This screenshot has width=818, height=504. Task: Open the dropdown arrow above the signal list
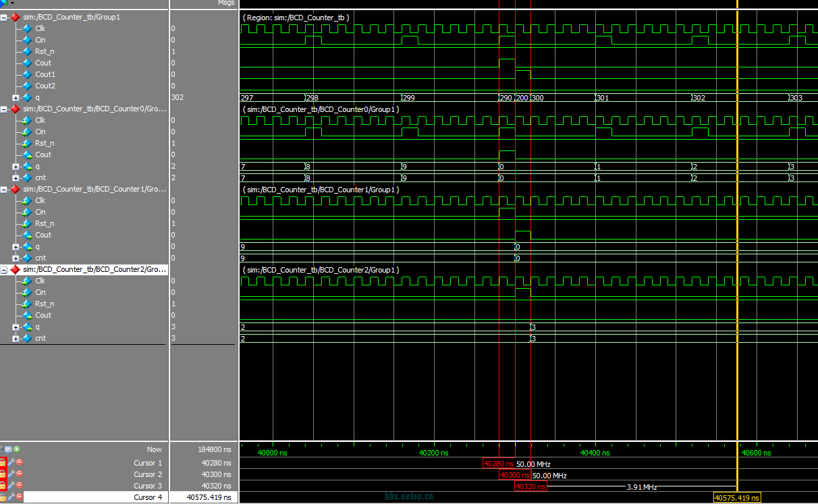click(x=12, y=3)
